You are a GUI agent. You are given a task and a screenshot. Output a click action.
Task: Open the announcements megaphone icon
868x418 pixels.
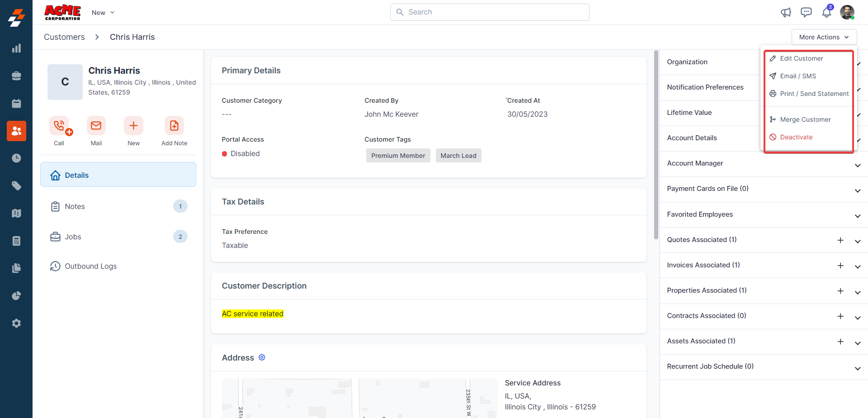[786, 12]
